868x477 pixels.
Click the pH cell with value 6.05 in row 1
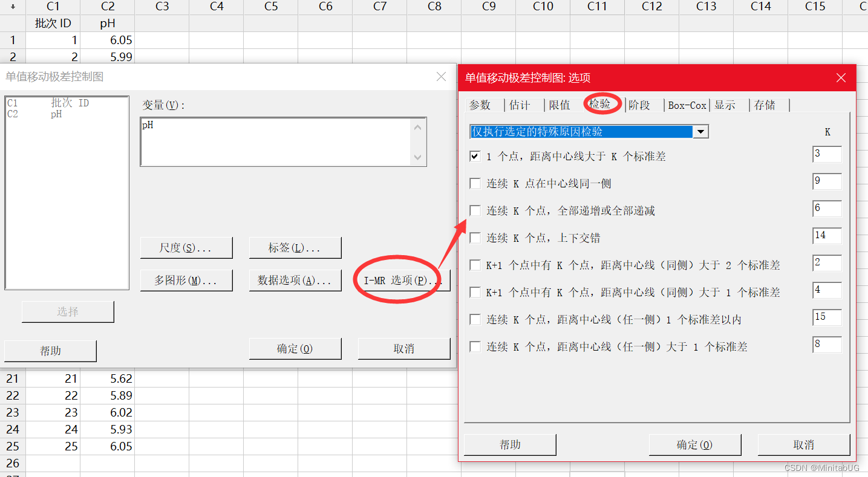(x=108, y=41)
